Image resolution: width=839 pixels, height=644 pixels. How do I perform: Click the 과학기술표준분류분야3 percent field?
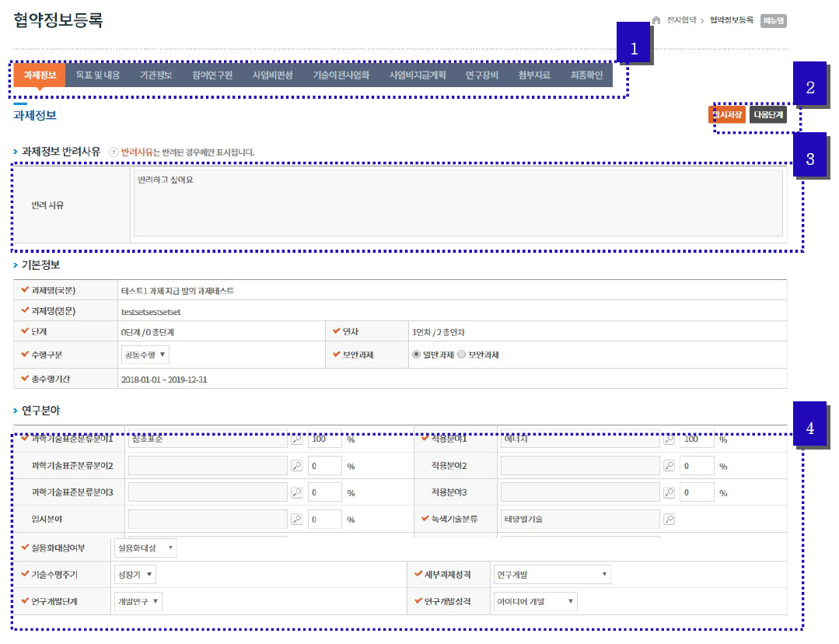pos(325,492)
